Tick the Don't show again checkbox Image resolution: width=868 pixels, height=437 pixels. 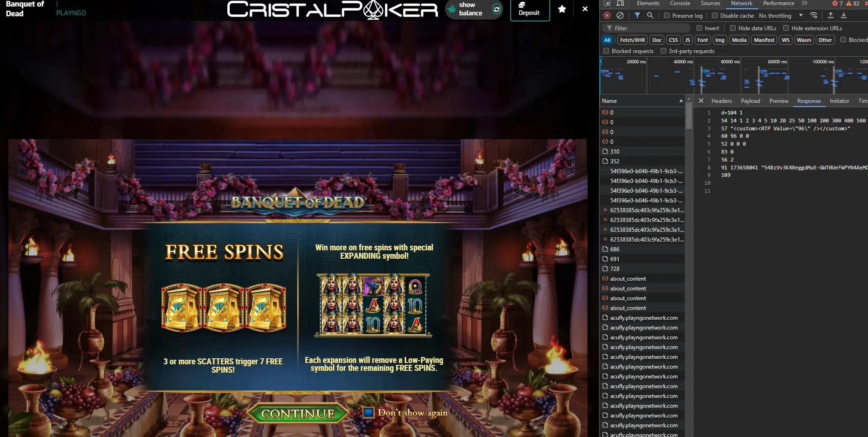tap(369, 412)
